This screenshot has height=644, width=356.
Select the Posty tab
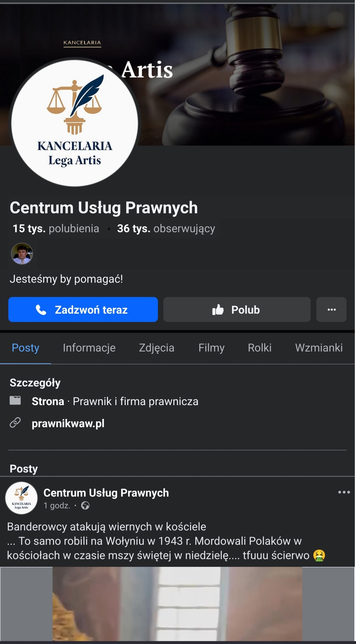click(x=26, y=348)
